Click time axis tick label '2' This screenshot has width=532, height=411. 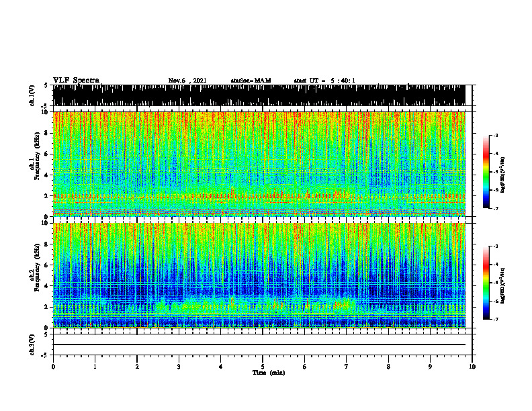(137, 367)
